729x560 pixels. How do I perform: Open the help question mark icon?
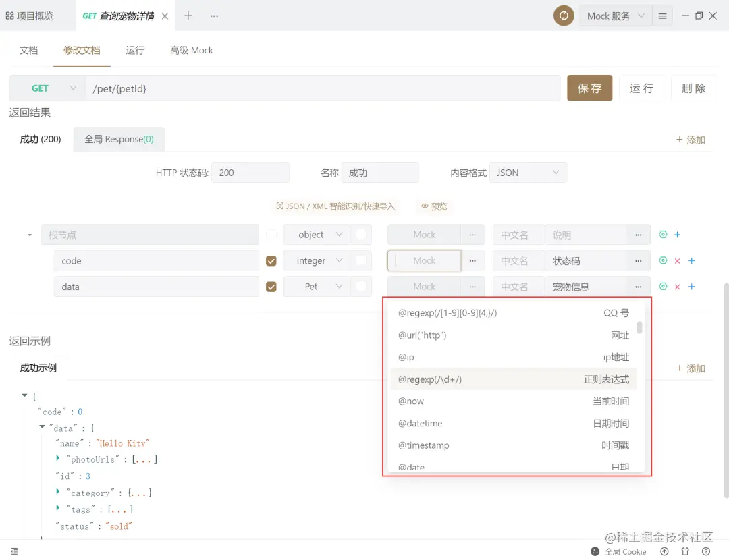706,552
